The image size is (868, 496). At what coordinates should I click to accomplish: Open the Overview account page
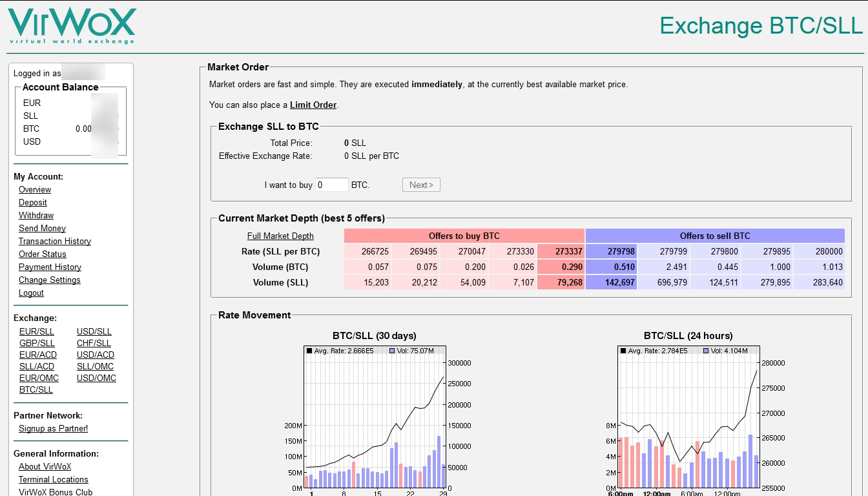pos(35,190)
